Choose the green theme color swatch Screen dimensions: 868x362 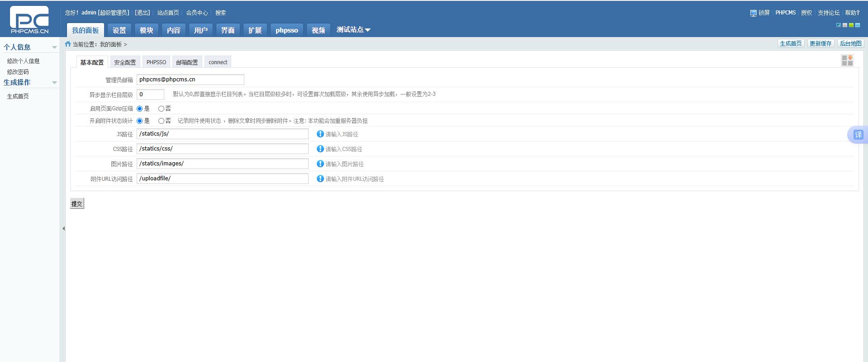(851, 25)
